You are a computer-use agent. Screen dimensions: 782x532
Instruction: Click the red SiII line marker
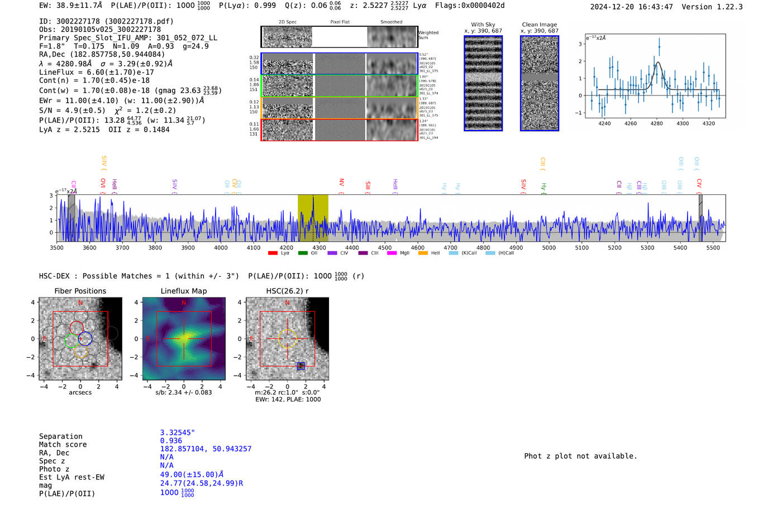coord(368,187)
